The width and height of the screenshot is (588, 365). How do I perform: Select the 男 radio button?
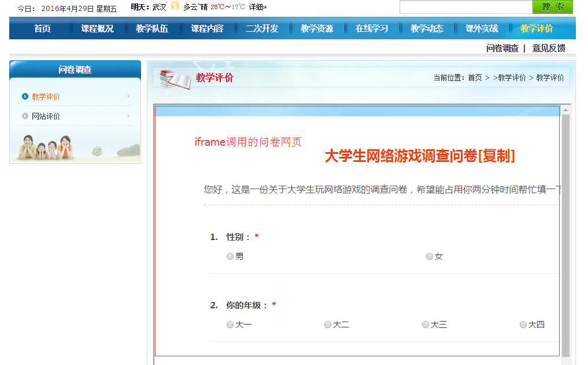click(230, 256)
